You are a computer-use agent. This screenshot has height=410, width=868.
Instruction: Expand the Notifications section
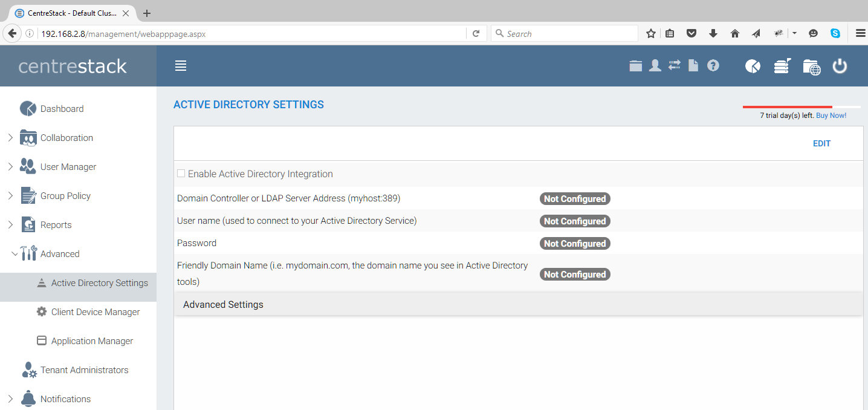(x=11, y=399)
